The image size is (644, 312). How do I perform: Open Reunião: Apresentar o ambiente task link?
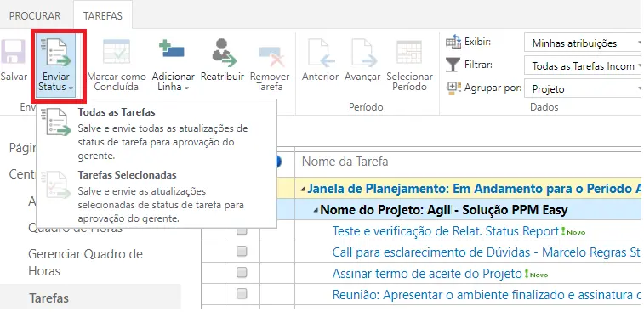click(x=487, y=295)
